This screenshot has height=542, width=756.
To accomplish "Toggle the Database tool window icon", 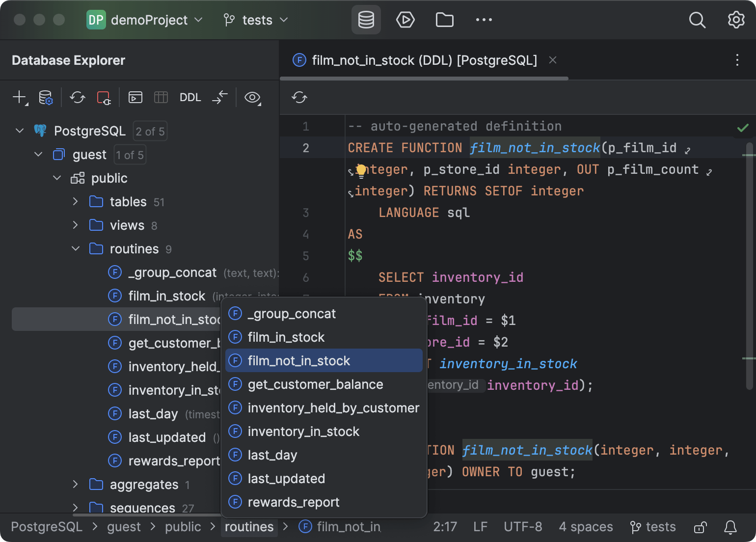I will coord(366,20).
